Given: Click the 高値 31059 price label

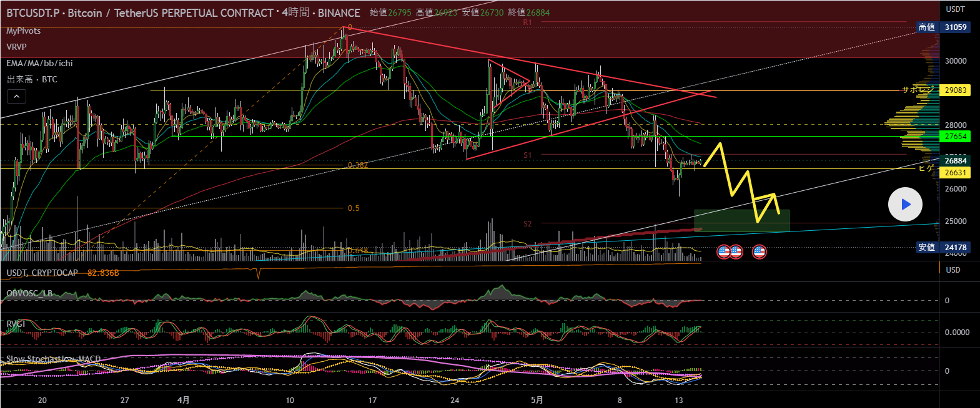Looking at the screenshot, I should point(955,27).
